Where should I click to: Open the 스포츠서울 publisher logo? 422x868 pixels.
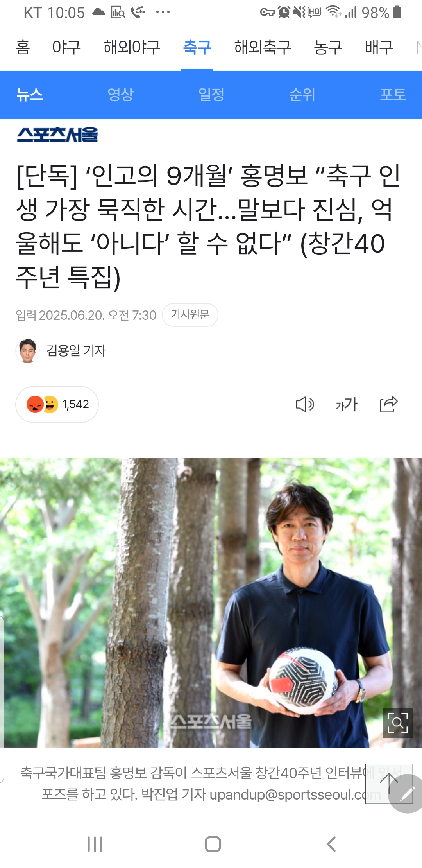57,135
